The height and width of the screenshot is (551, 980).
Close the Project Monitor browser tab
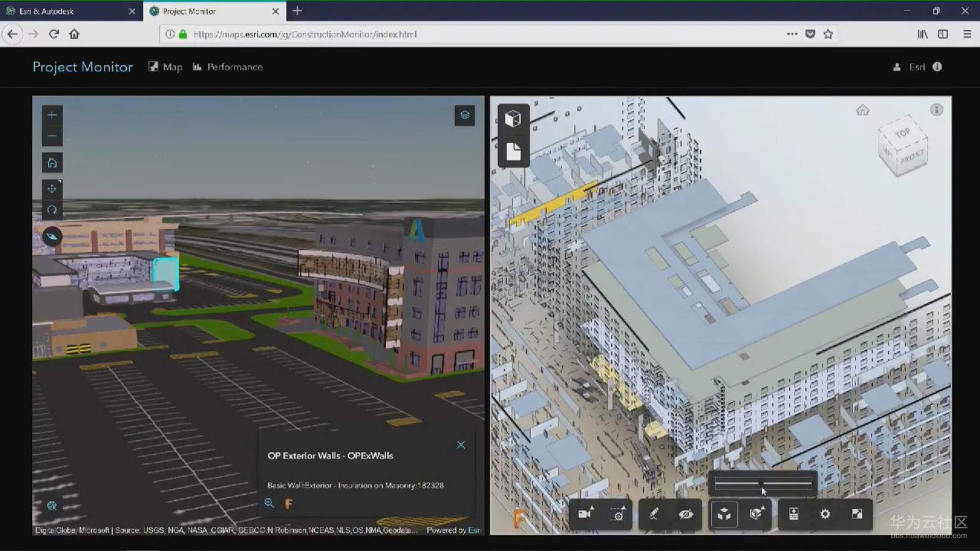tap(276, 11)
